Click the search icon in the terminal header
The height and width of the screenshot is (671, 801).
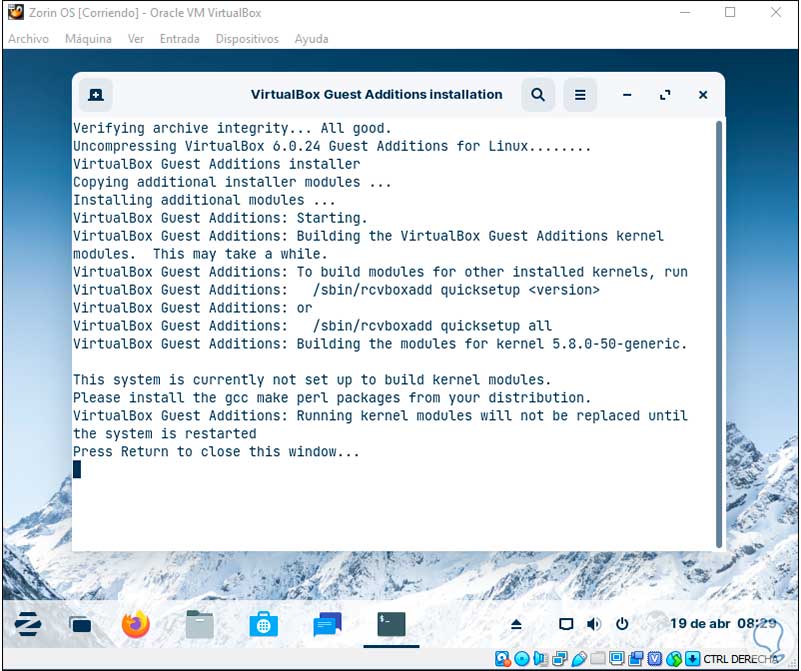tap(538, 95)
